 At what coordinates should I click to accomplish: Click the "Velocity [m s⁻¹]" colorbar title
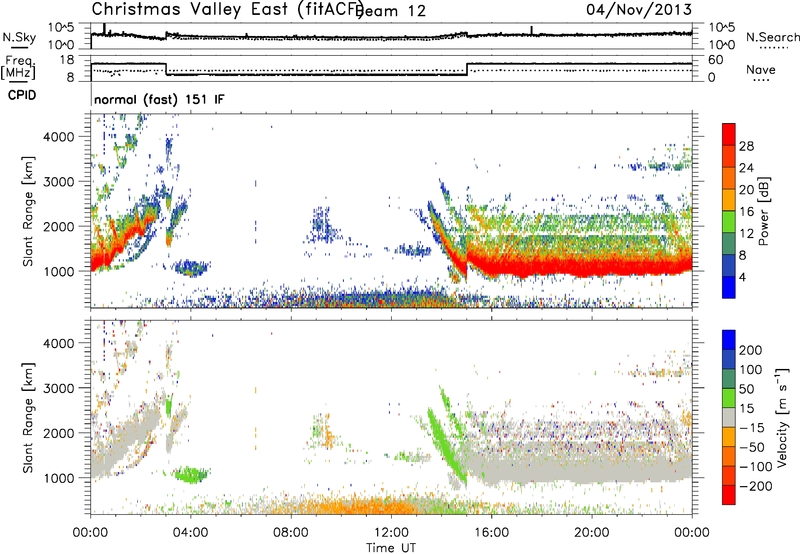click(782, 417)
